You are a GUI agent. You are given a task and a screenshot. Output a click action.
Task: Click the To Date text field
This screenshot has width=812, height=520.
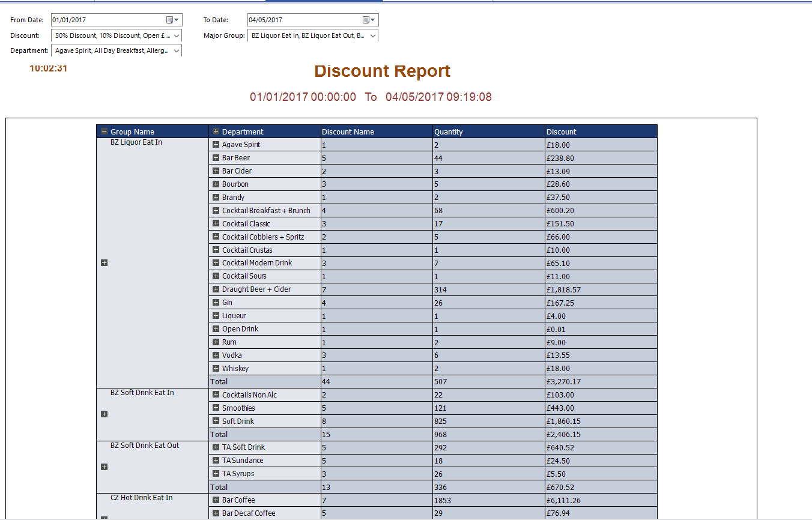(304, 20)
